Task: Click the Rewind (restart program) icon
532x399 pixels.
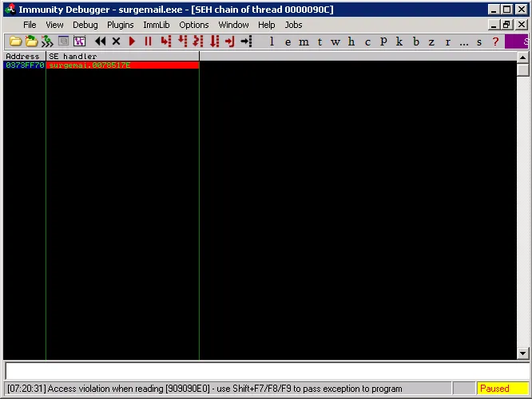Action: (101, 41)
